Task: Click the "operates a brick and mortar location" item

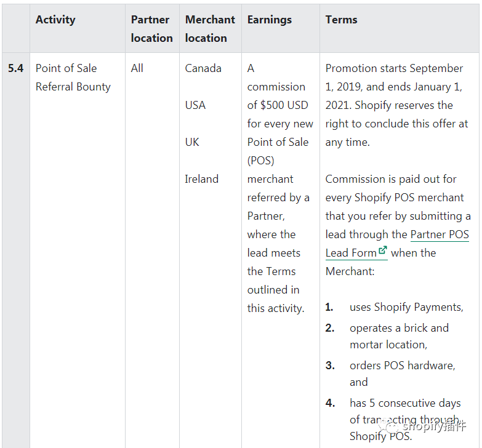Action: coord(398,336)
